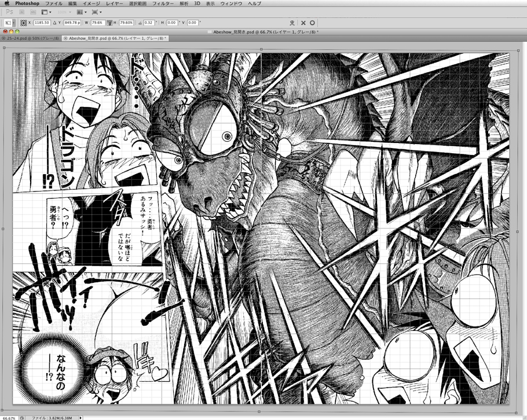Open the ファイル (File) menu
The width and height of the screenshot is (527, 420).
pos(54,3)
